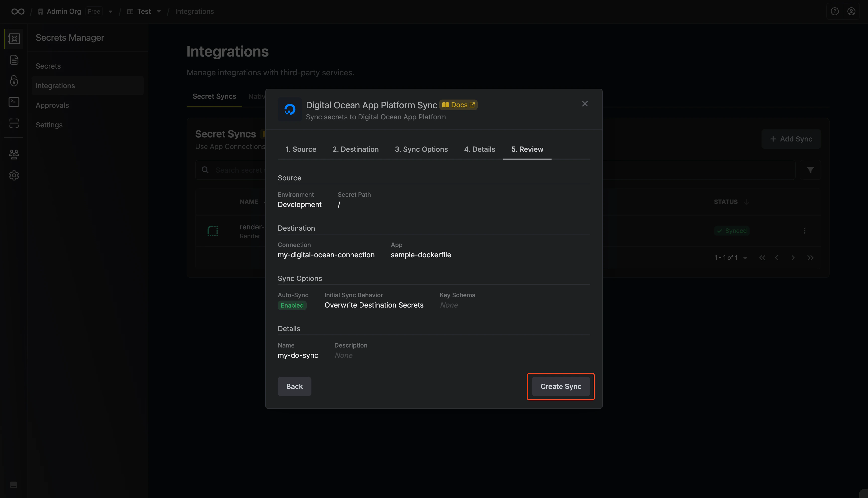The image size is (868, 498).
Task: Go to the previous page arrow
Action: pyautogui.click(x=777, y=258)
